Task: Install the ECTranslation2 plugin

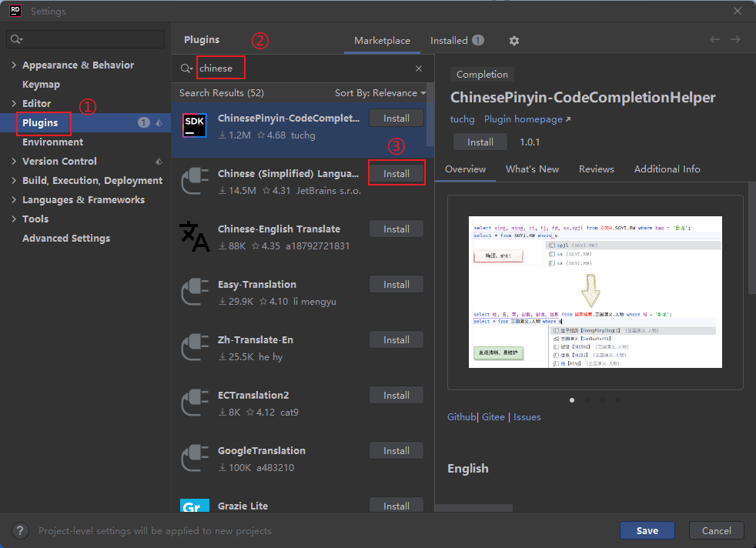Action: (396, 395)
